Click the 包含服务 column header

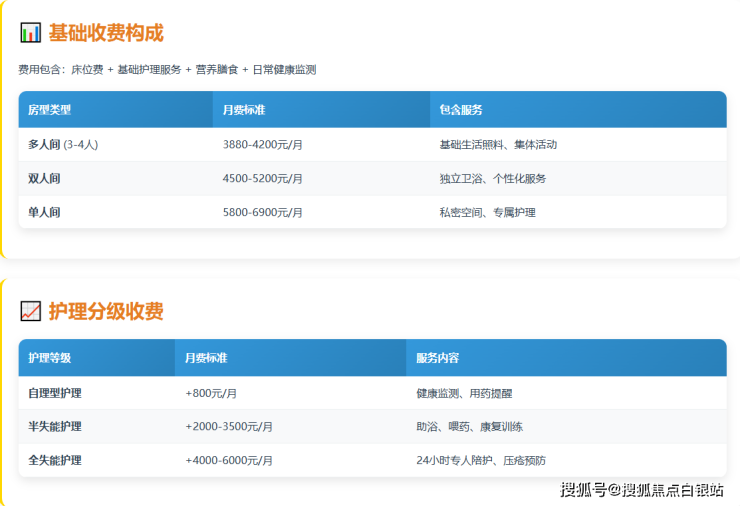(461, 109)
